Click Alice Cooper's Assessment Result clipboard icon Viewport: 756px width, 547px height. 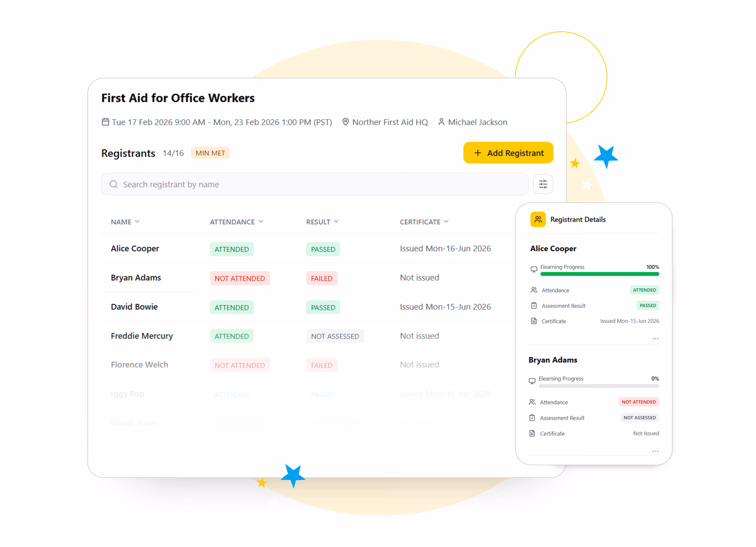point(534,305)
